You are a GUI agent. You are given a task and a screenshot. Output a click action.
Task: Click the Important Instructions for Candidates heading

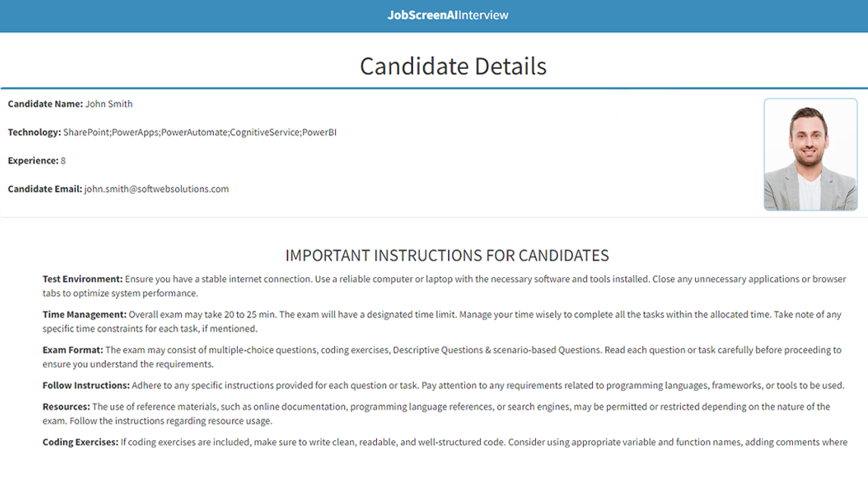447,255
